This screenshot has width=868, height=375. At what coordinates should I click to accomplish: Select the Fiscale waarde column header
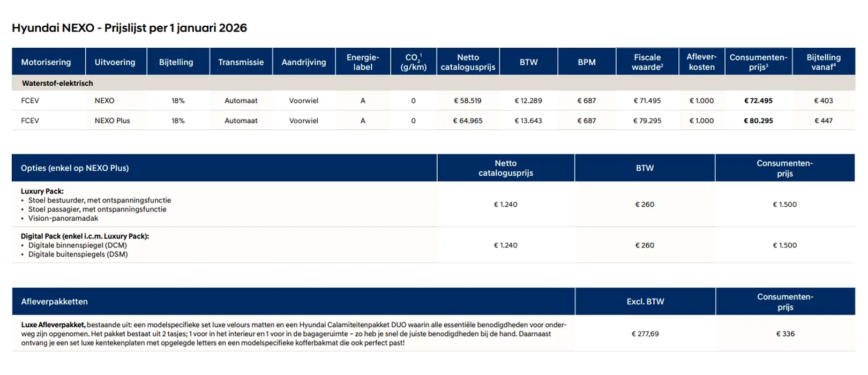(647, 62)
